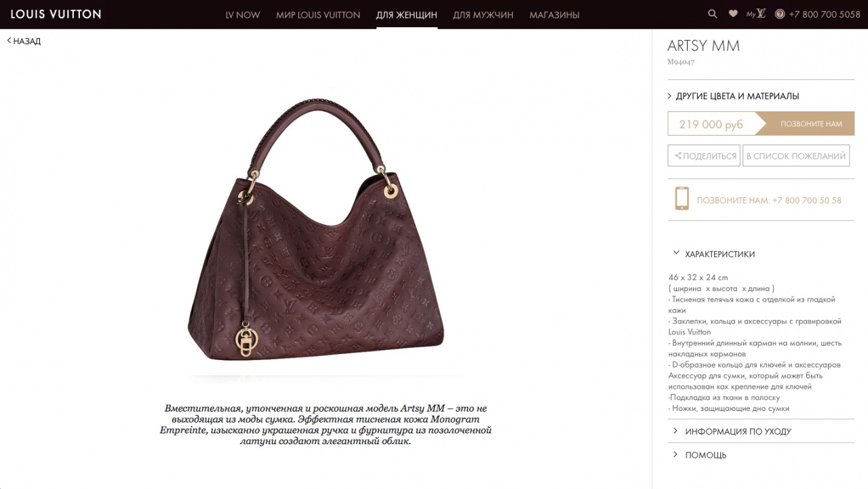Select the Для мужчин menu item
This screenshot has width=868, height=489.
pos(483,15)
